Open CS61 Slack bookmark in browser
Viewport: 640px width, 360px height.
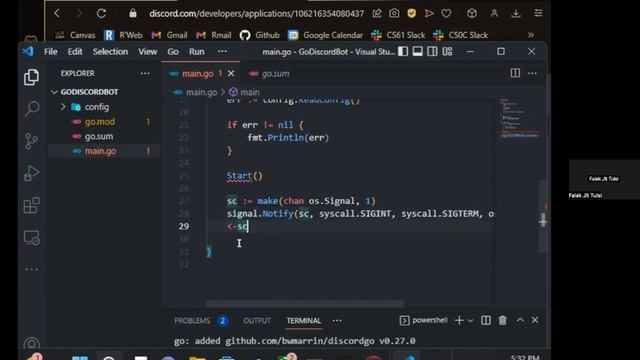398,35
